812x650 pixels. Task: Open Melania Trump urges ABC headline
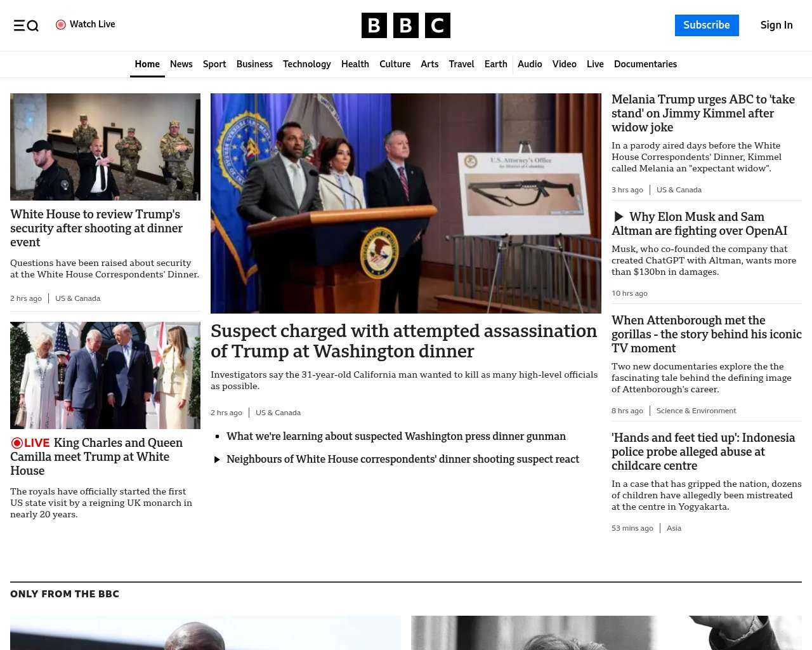[x=703, y=113]
